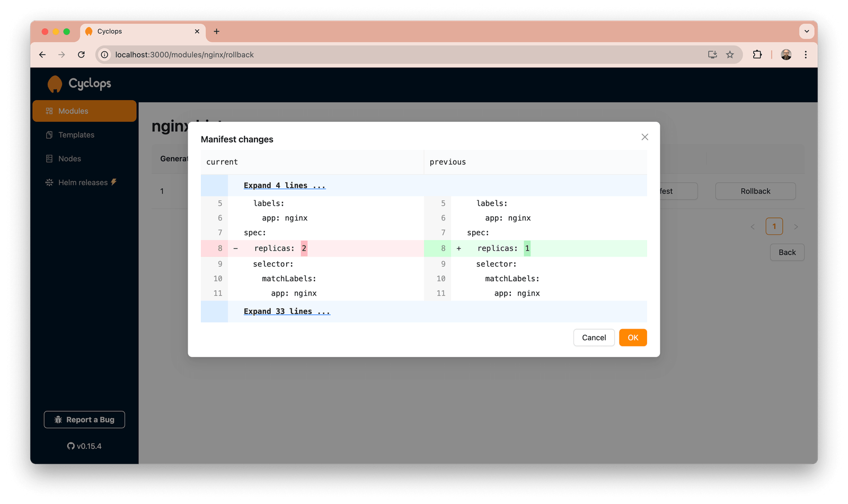The image size is (848, 504).
Task: Open Helm releases in the sidebar
Action: (83, 183)
